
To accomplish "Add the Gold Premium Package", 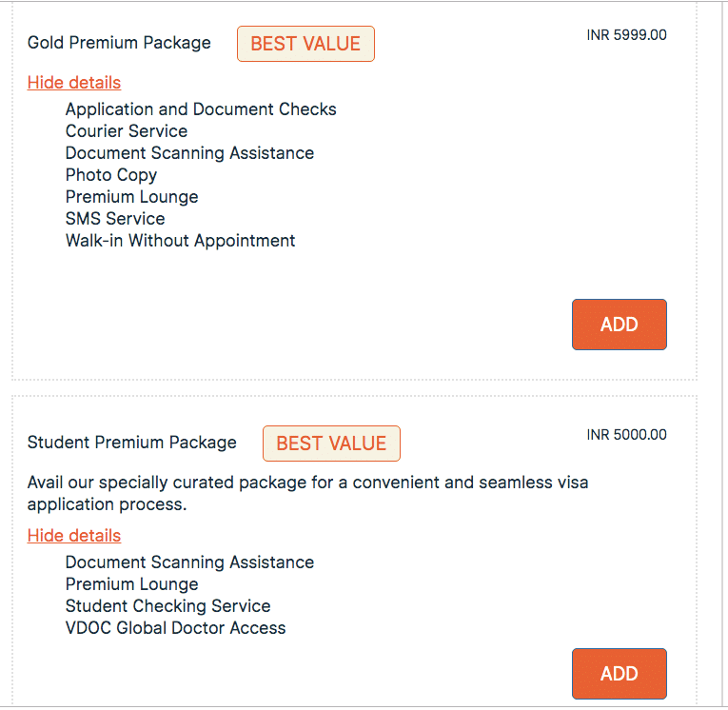I will (619, 325).
